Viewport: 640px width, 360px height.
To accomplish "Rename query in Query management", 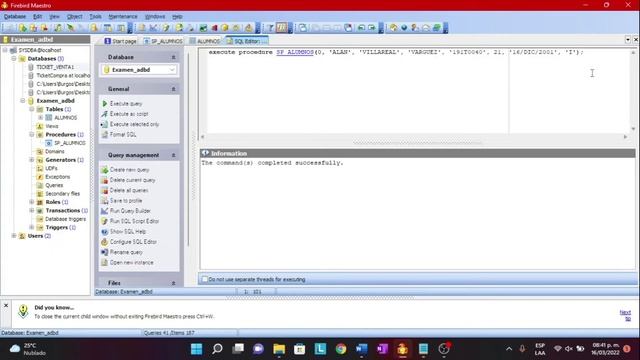I will point(126,252).
